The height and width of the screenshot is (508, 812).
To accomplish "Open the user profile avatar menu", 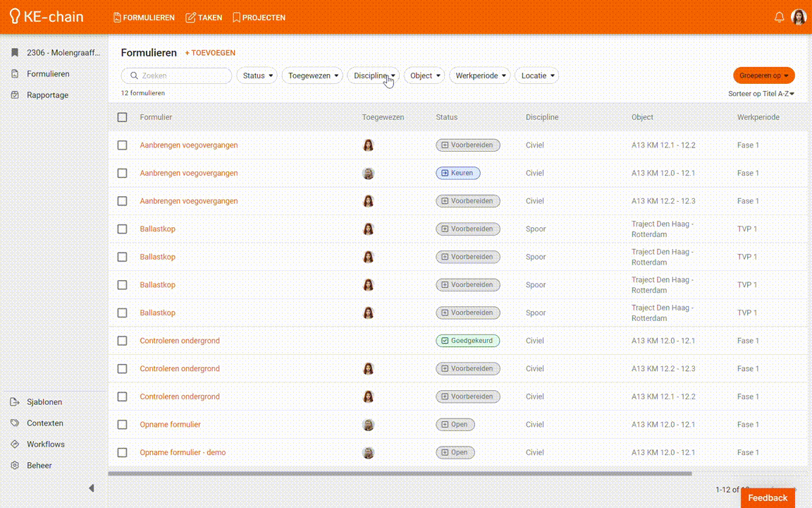I will pos(799,18).
